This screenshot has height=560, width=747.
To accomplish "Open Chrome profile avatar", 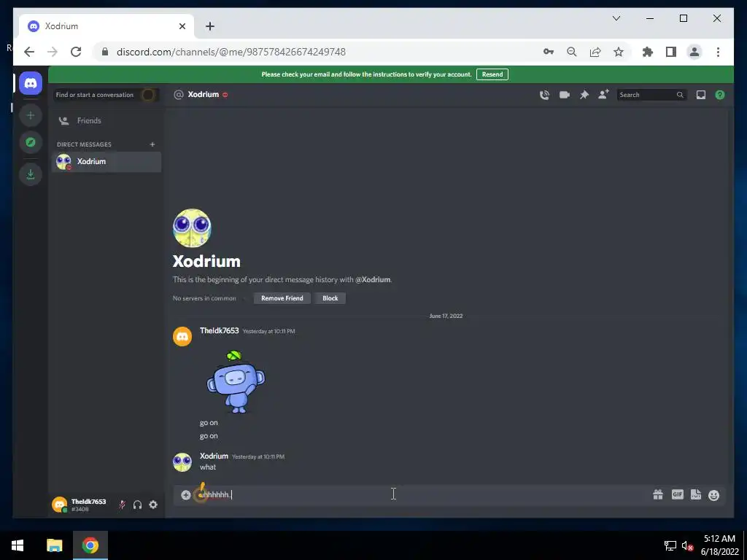I will (x=694, y=52).
